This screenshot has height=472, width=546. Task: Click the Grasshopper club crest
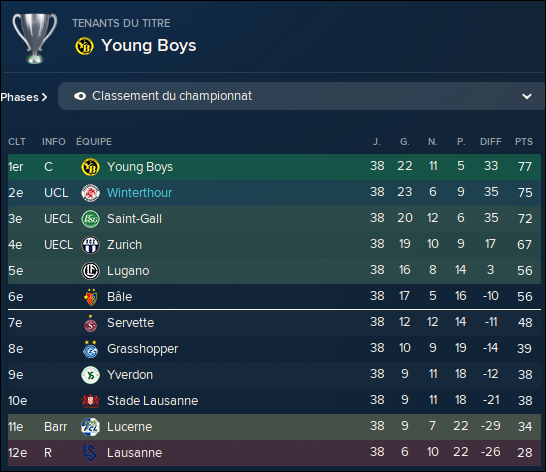pyautogui.click(x=91, y=349)
